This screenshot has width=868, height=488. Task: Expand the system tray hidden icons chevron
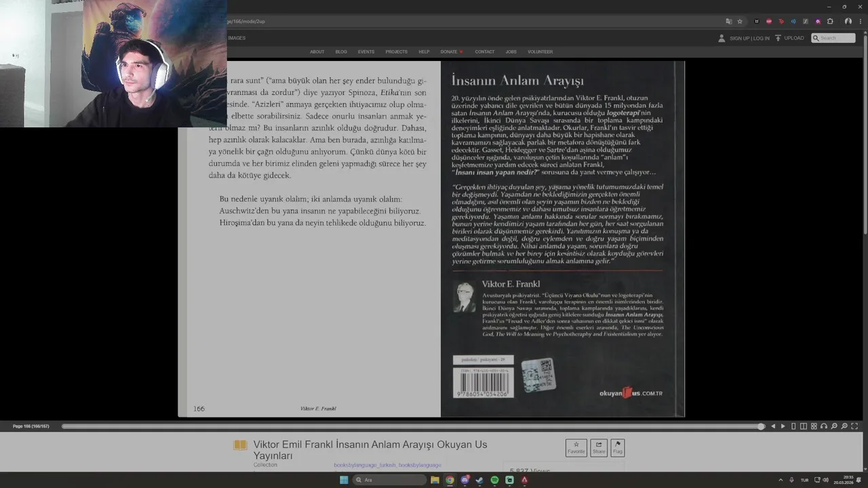click(780, 480)
